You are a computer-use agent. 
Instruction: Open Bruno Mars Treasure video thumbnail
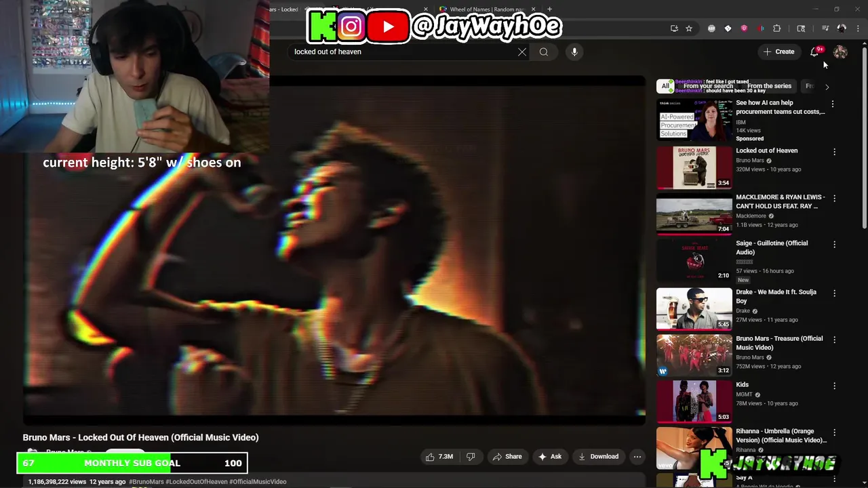(694, 355)
